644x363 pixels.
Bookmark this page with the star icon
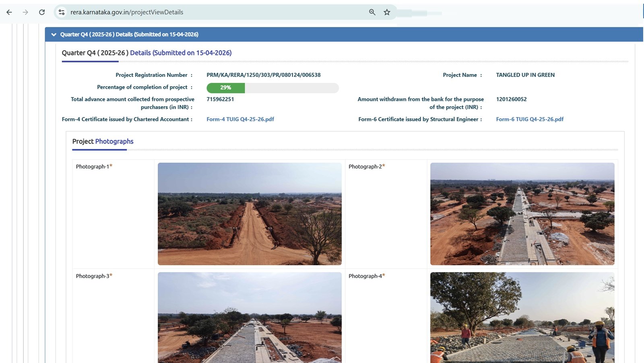(x=387, y=12)
